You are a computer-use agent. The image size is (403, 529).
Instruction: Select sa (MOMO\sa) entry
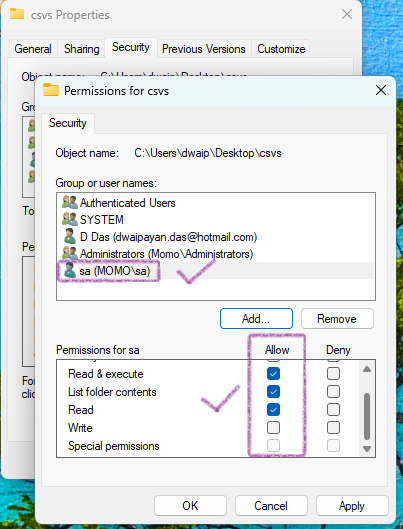[x=216, y=271]
